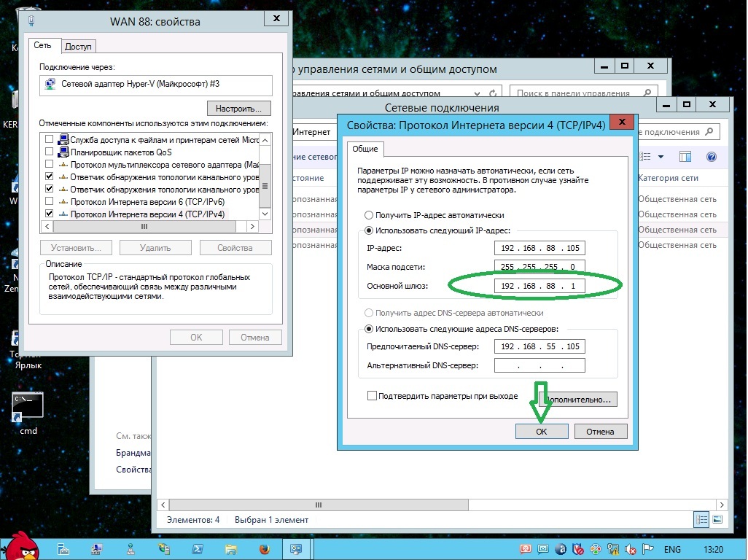Click refresh in Network Sharing Center address bar
This screenshot has height=560, width=748.
[x=494, y=93]
